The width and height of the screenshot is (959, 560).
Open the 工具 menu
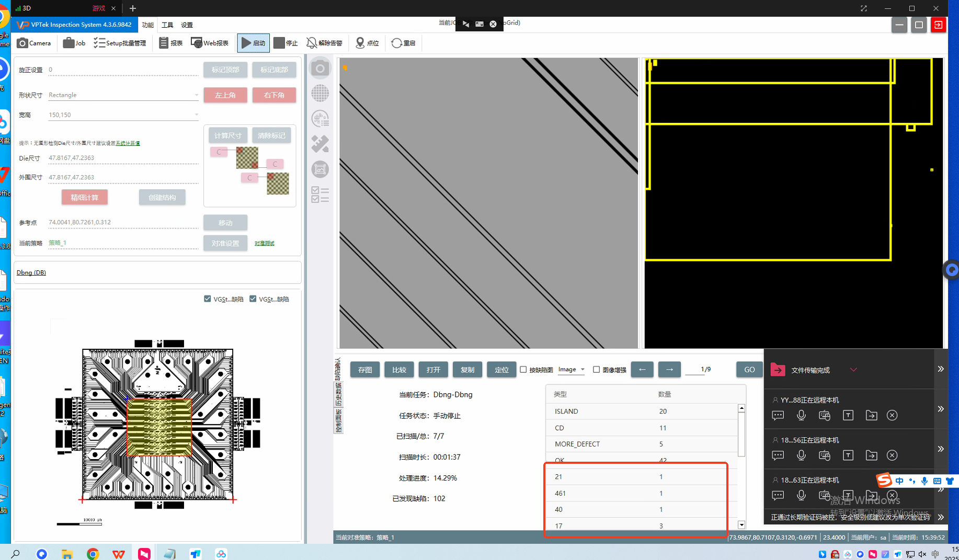point(167,25)
